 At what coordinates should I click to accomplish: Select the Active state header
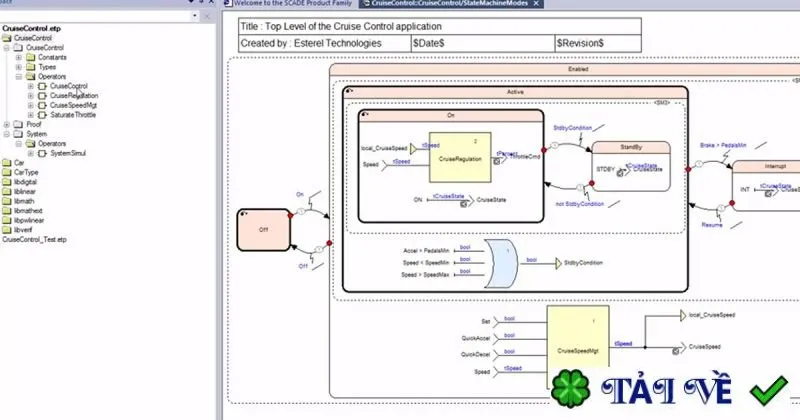point(515,92)
